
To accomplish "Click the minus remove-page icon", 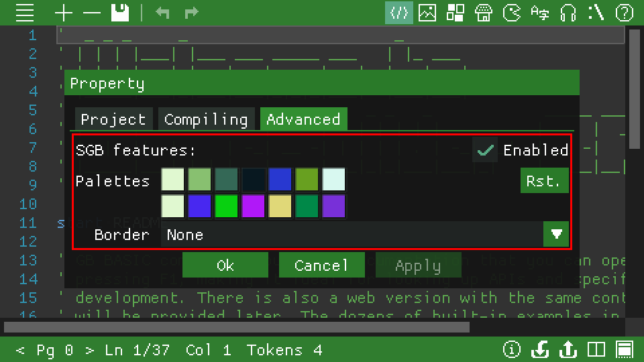I will click(92, 13).
